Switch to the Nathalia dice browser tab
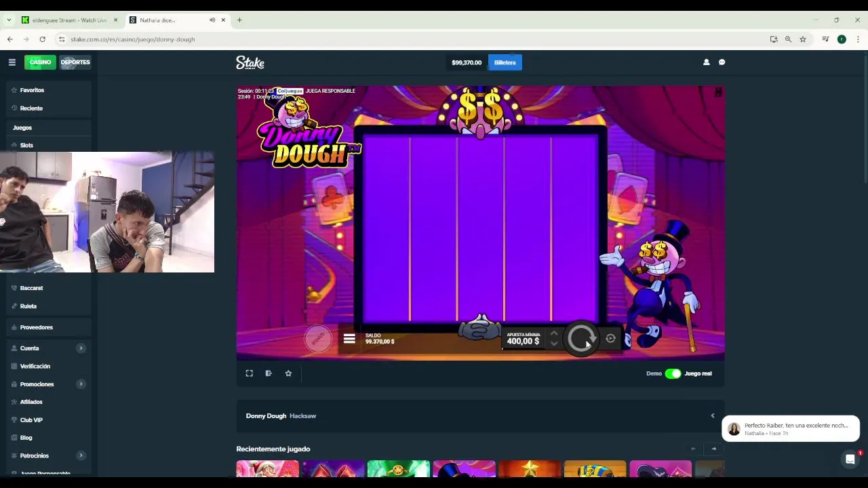 coord(178,20)
